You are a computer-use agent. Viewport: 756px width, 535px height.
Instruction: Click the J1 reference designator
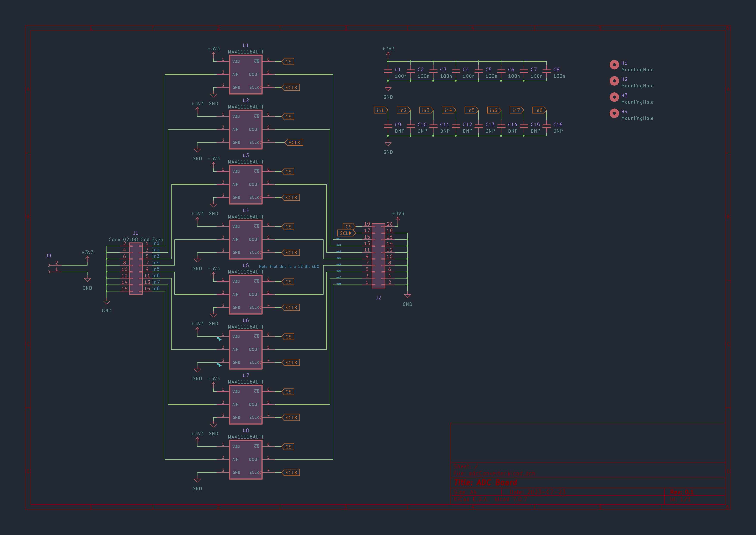(136, 233)
